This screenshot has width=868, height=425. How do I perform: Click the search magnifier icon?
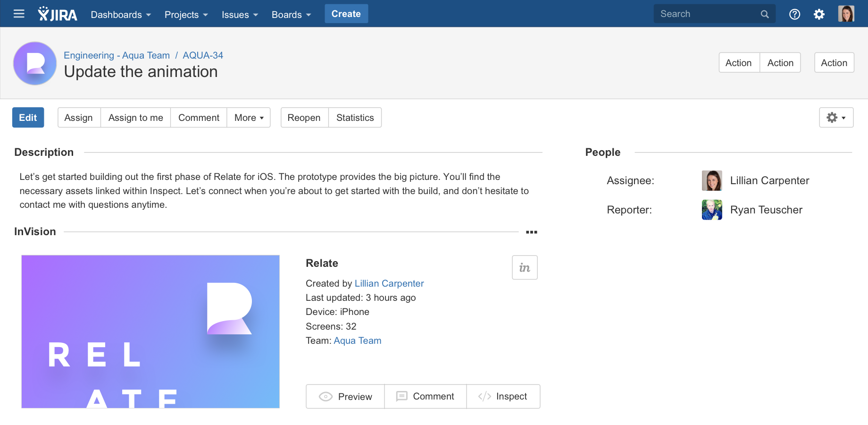(764, 14)
